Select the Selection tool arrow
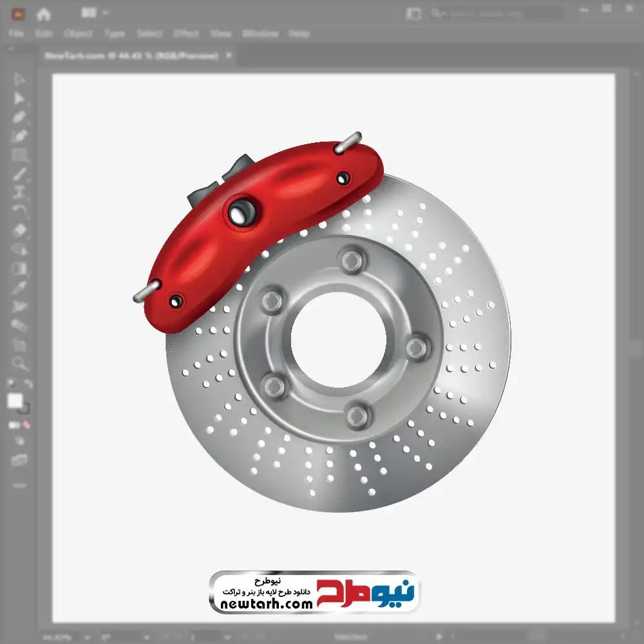Image resolution: width=644 pixels, height=644 pixels. 19,80
